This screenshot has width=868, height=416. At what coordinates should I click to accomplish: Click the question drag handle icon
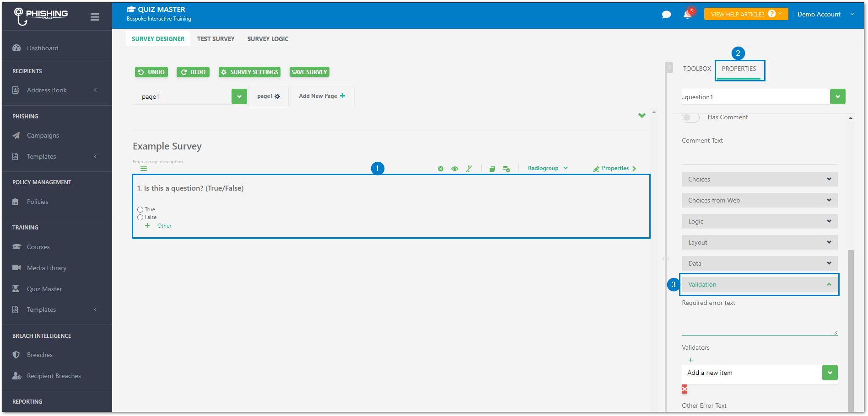tap(144, 169)
